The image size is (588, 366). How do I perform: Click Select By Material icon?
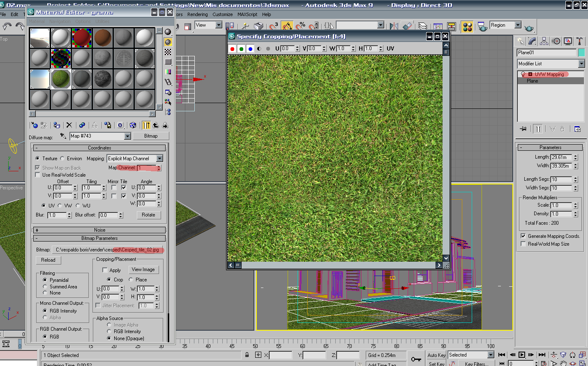[x=168, y=102]
